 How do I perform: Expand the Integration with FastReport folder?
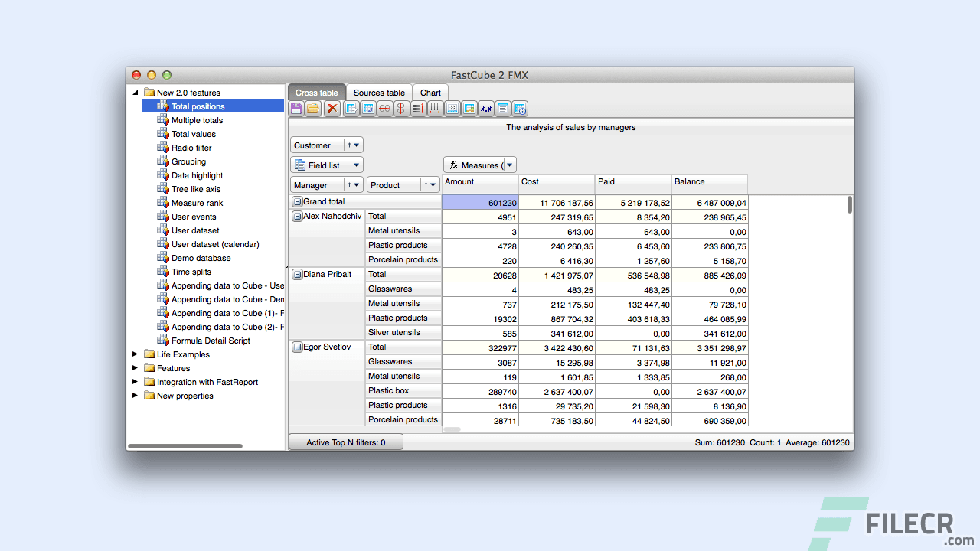tap(136, 382)
